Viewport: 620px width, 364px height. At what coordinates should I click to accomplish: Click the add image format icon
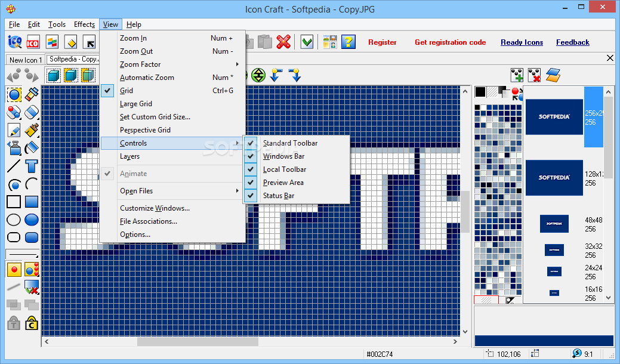point(517,75)
